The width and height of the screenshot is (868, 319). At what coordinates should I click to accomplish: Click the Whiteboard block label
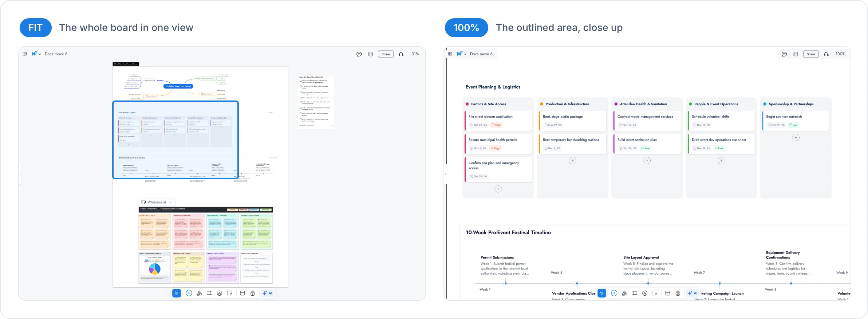click(157, 202)
